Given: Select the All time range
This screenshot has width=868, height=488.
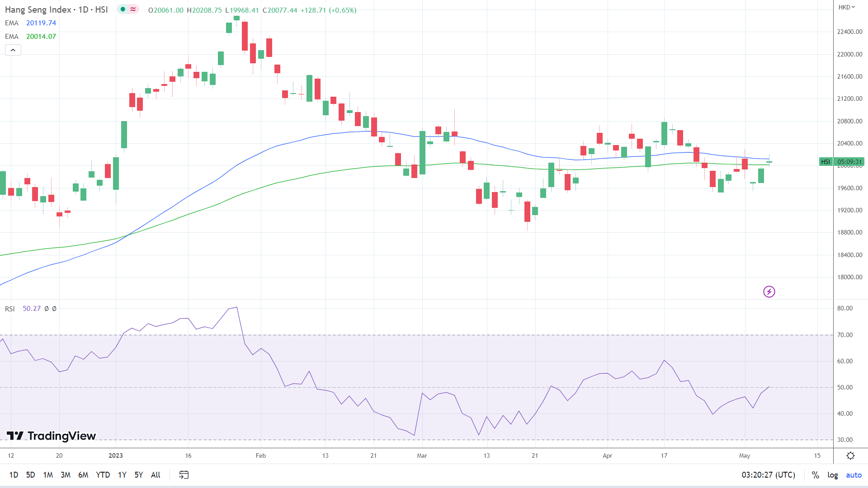Looking at the screenshot, I should (x=156, y=475).
